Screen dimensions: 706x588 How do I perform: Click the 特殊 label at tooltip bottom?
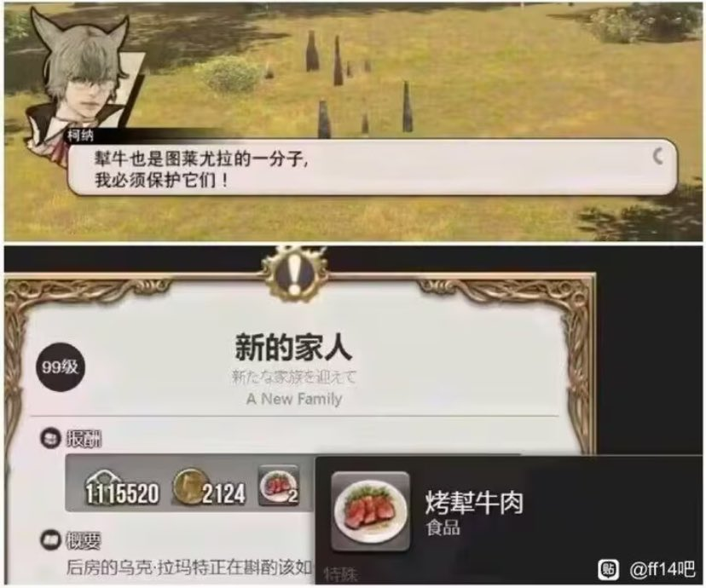(341, 574)
